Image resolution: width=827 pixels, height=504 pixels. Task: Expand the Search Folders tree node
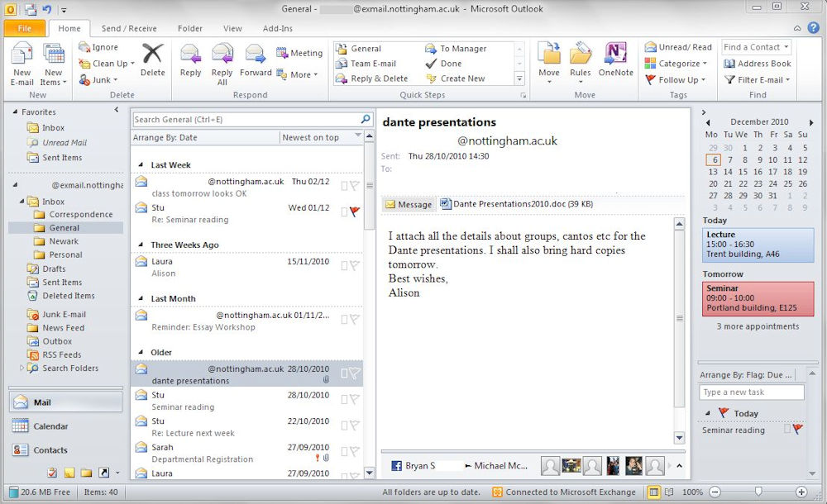tap(22, 368)
